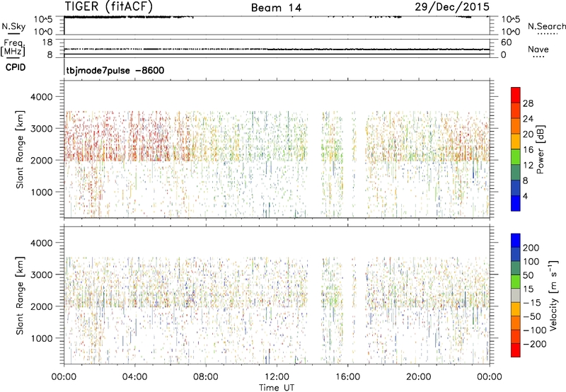Click the '00:00' label at the end of the time axis
Image resolution: width=566 pixels, height=392 pixels.
(x=490, y=377)
